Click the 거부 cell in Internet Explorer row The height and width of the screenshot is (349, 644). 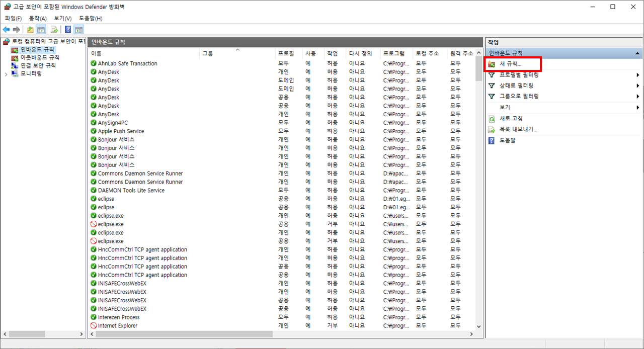click(x=333, y=326)
